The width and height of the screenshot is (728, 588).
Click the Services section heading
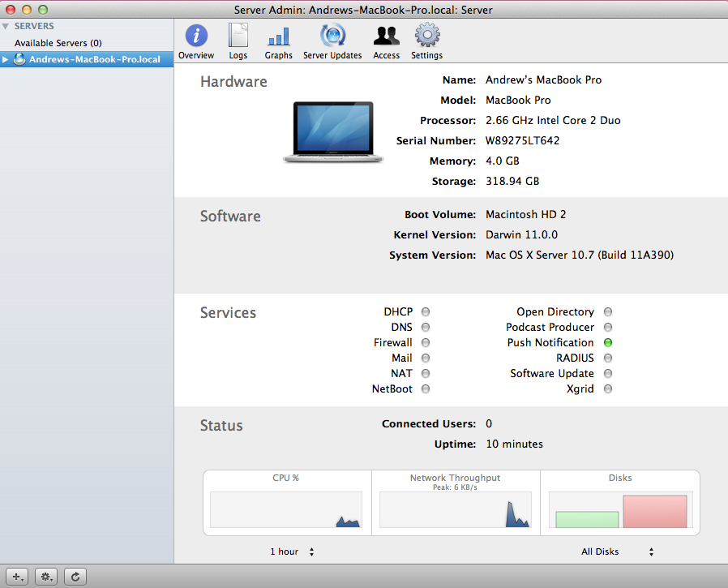(228, 312)
